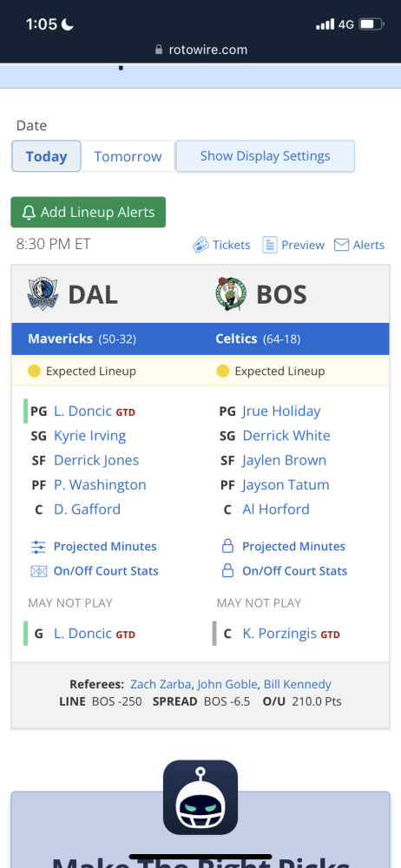Viewport: 401px width, 868px height.
Task: View K. Porzingis in May Not Play
Action: pos(280,634)
